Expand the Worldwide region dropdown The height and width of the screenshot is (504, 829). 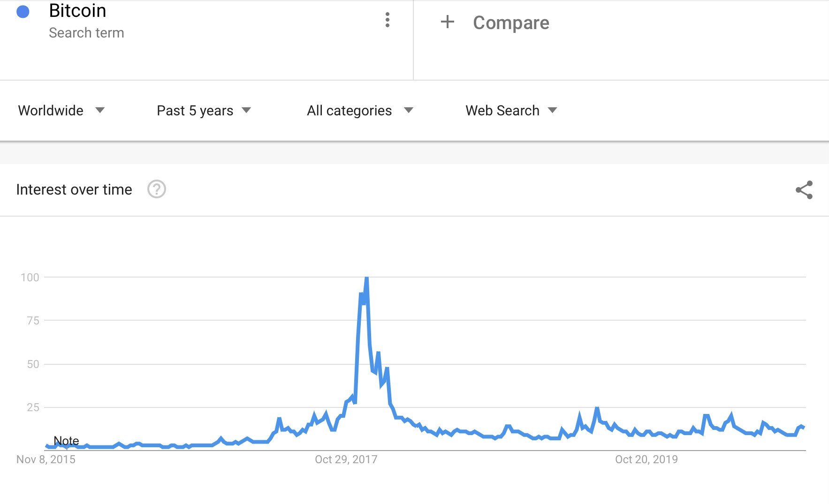61,111
